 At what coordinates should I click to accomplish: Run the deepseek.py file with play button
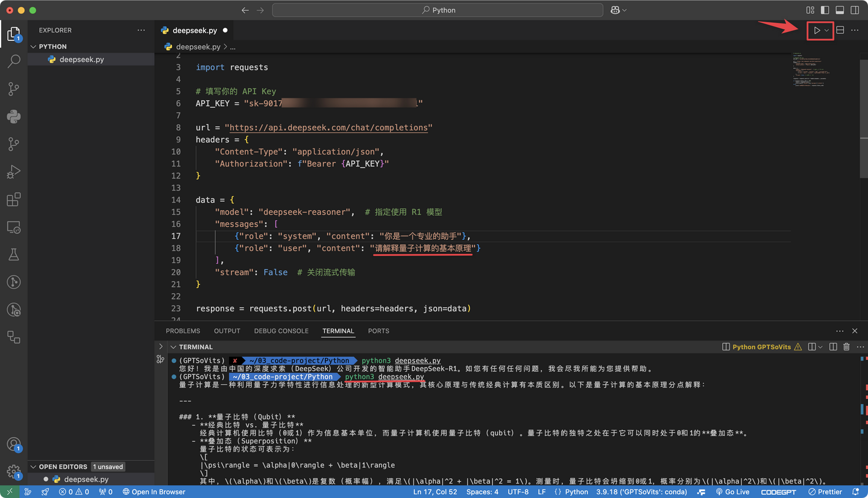click(816, 30)
